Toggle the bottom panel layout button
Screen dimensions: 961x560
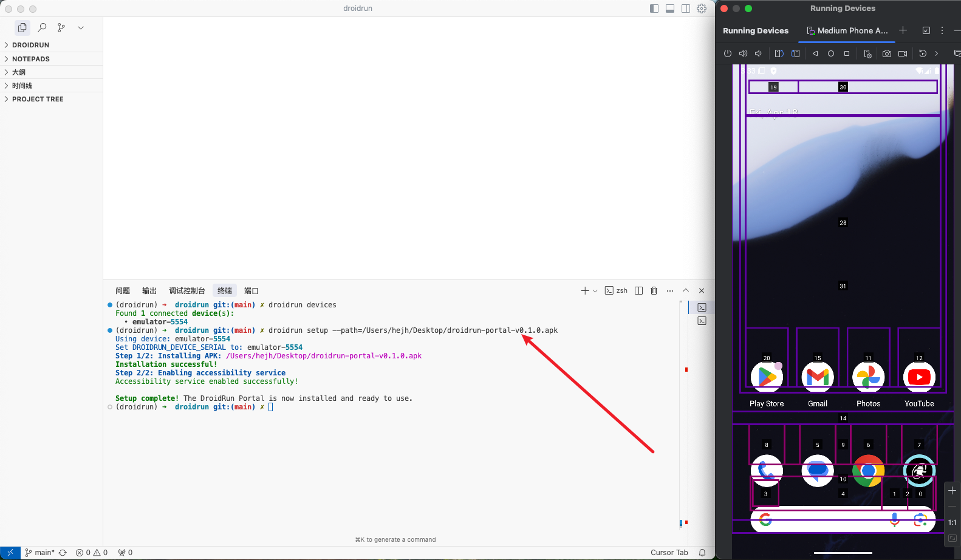(x=670, y=9)
